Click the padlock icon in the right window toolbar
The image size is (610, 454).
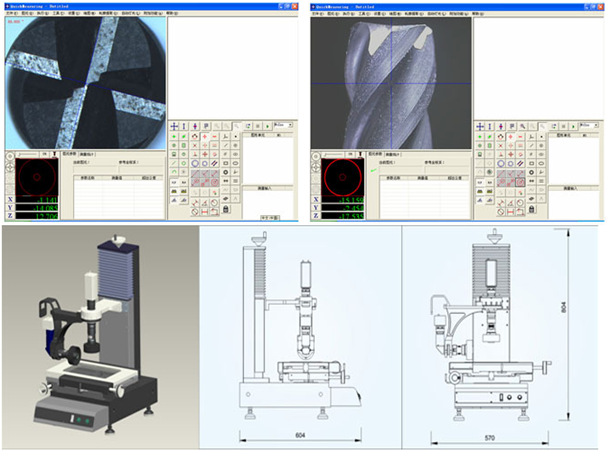coord(530,210)
